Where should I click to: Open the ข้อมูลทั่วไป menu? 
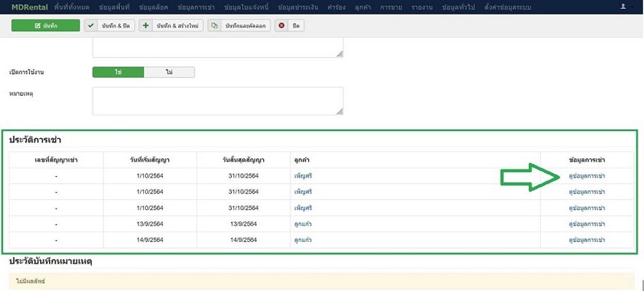458,7
